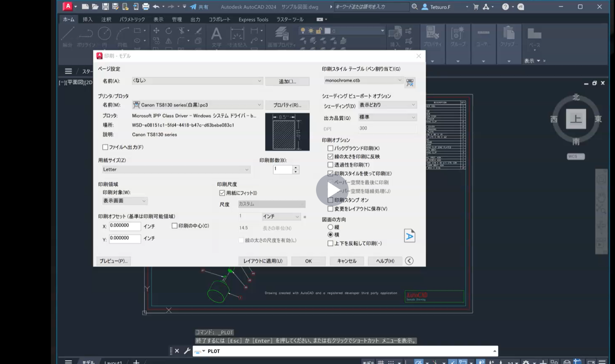The image size is (615, 364).
Task: Select the Move tool in ribbon
Action: [x=156, y=31]
